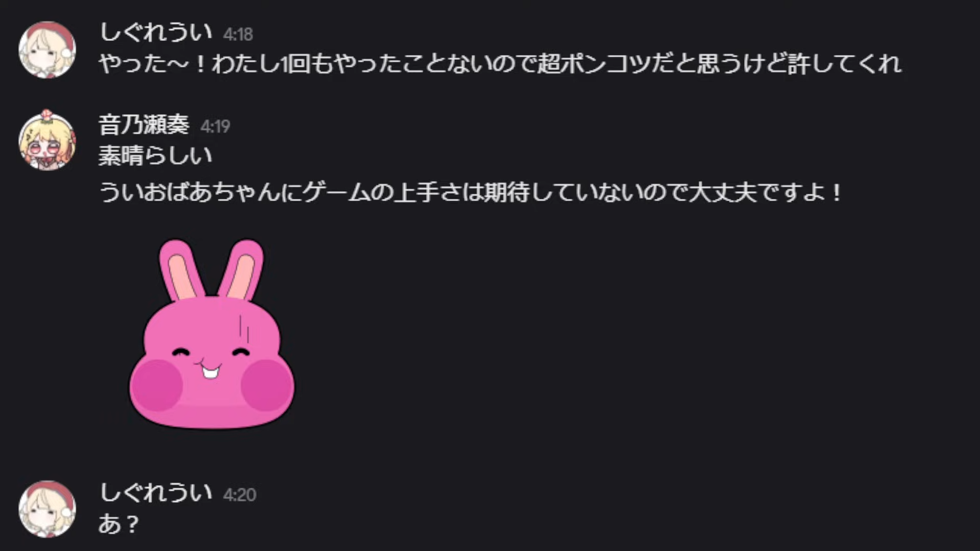The width and height of the screenshot is (980, 551).
Task: Open しぐれうい's avatar beside the 4:18 message
Action: click(x=47, y=49)
